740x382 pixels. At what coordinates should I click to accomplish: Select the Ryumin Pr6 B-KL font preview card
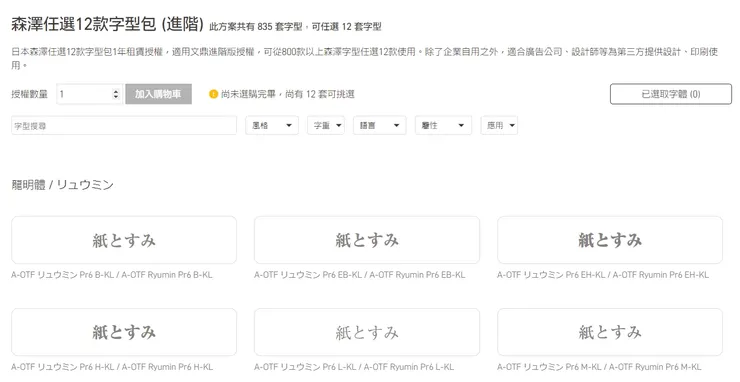(x=124, y=240)
